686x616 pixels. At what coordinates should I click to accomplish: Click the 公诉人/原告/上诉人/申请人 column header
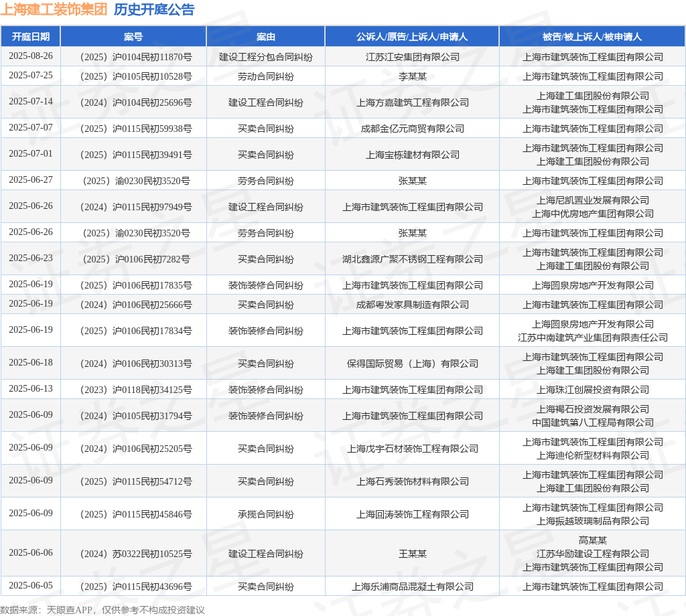coord(412,37)
